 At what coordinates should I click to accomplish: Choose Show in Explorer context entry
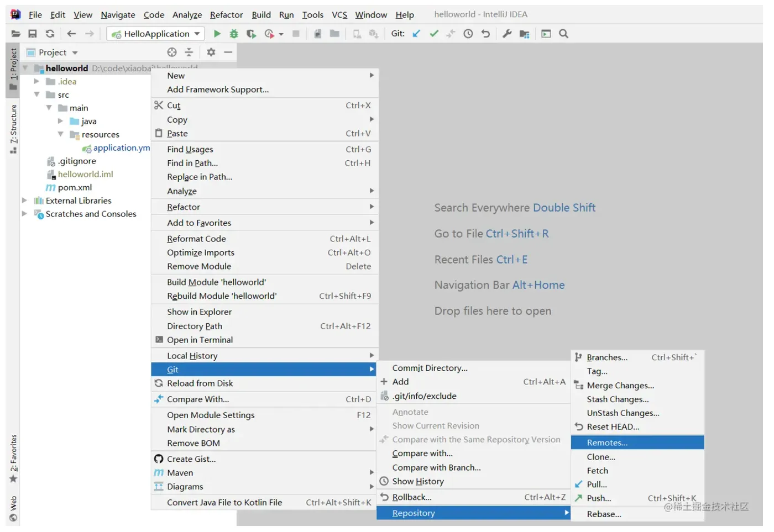pyautogui.click(x=264, y=312)
